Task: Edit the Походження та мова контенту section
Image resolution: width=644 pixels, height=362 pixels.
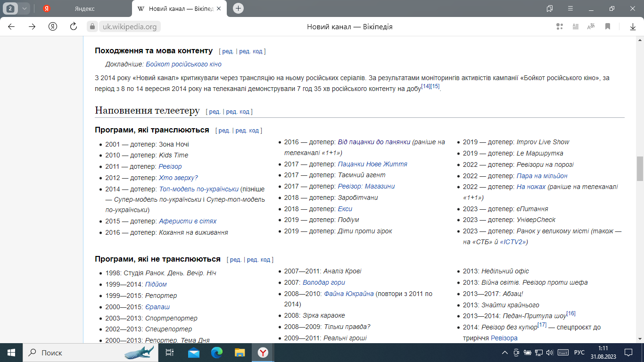Action: pos(228,51)
